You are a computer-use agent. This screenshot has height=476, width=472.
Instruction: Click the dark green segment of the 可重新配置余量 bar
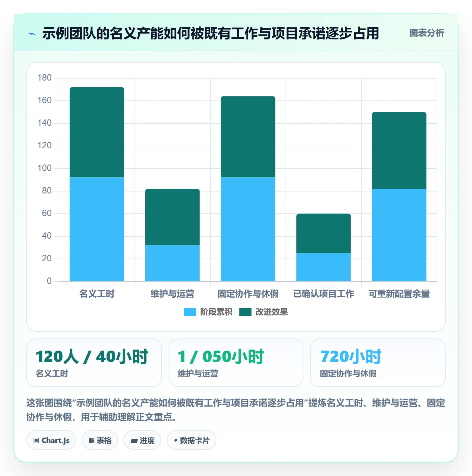tap(399, 150)
